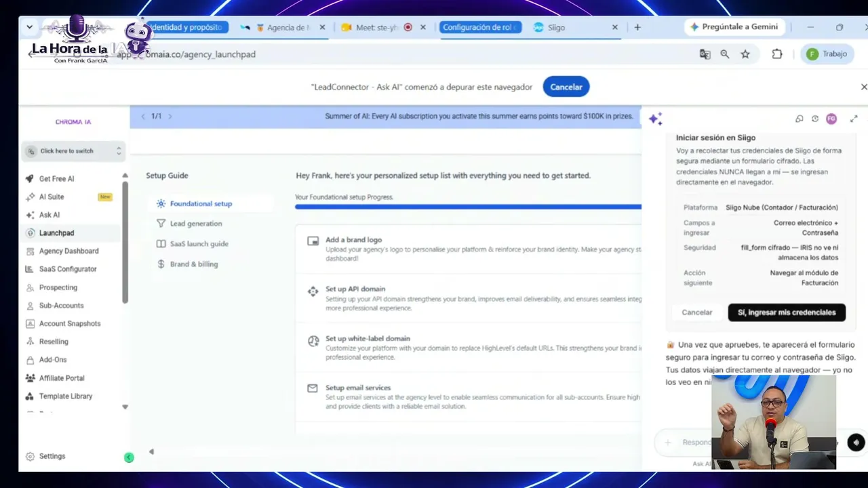868x488 pixels.
Task: Click the Settings gear icon
Action: coord(30,457)
